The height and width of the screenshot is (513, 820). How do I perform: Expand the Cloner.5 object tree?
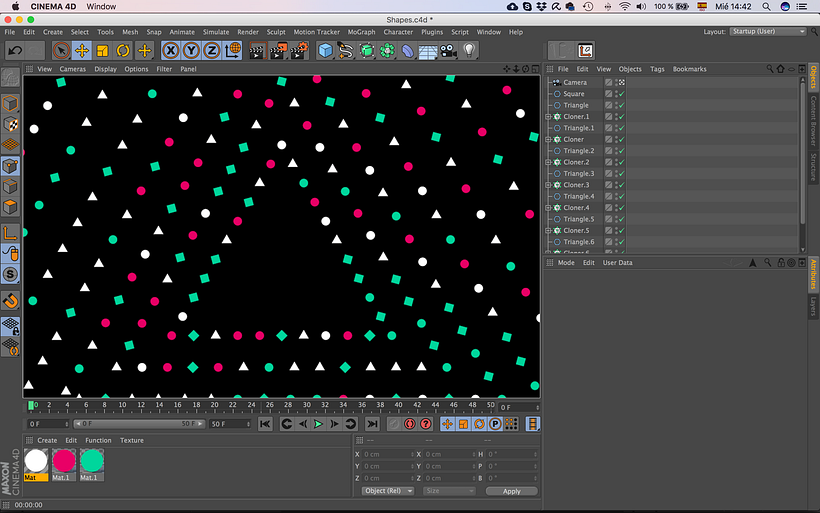click(x=548, y=231)
